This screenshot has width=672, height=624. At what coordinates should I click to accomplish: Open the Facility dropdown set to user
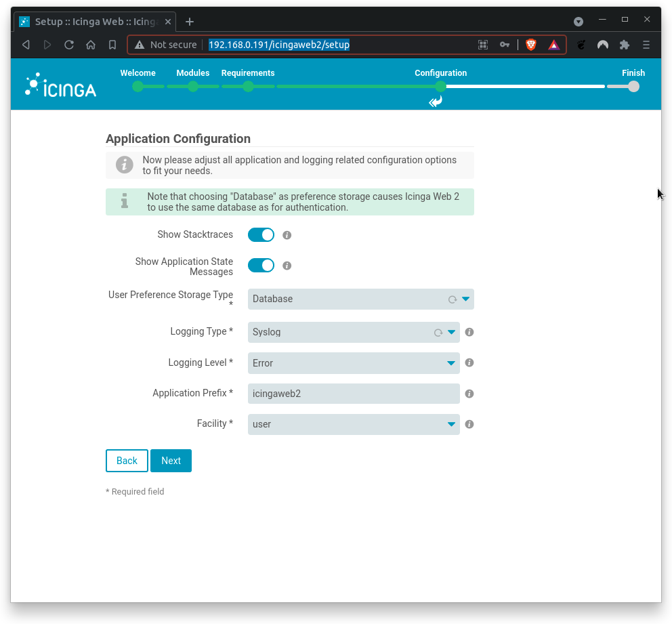[x=450, y=424]
